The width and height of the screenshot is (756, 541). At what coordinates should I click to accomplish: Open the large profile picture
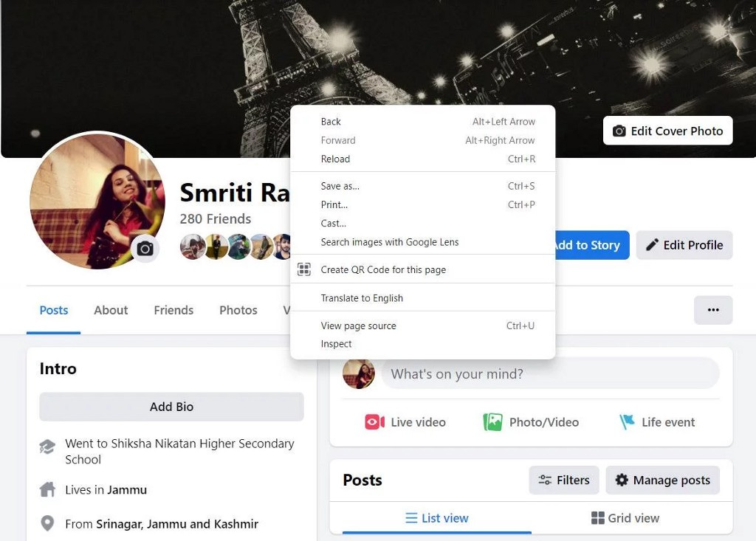pos(97,201)
